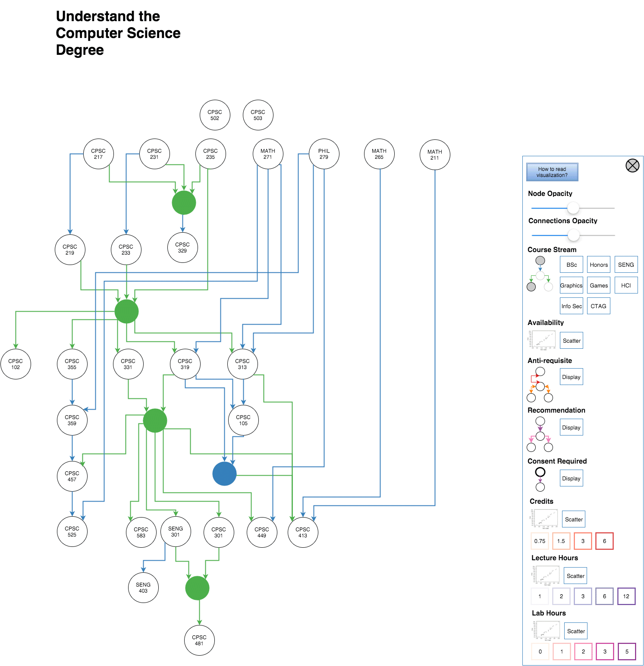The width and height of the screenshot is (644, 666).
Task: Click green junction node above CPSC 481
Action: pos(197,588)
